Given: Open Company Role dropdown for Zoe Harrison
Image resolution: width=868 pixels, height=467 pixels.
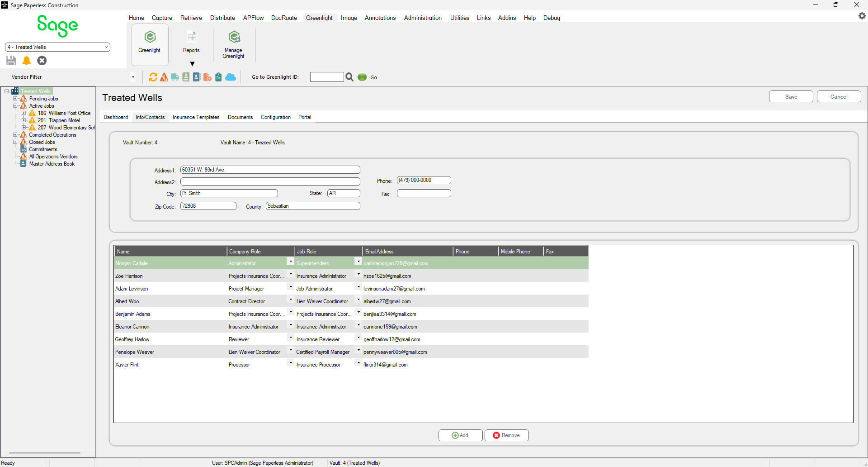Looking at the screenshot, I should [x=291, y=274].
